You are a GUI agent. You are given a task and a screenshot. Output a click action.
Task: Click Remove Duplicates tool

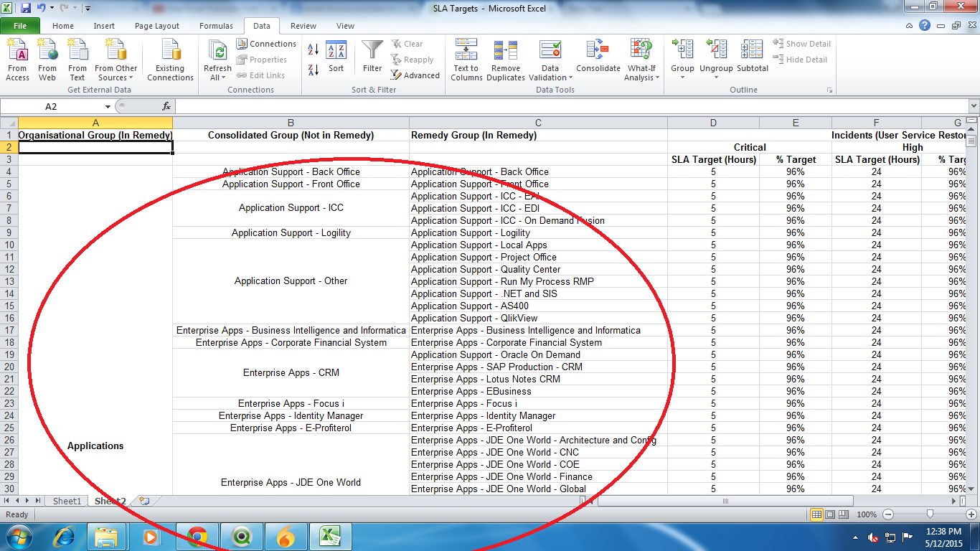[506, 60]
